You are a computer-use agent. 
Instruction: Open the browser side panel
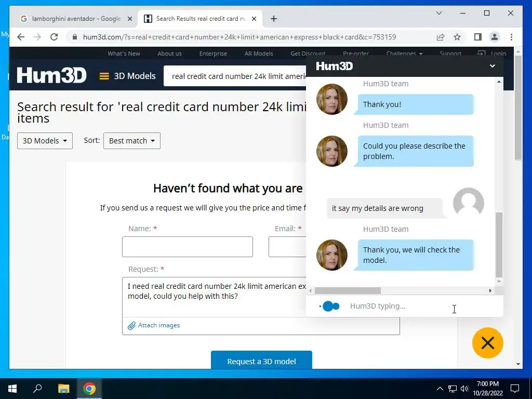478,37
